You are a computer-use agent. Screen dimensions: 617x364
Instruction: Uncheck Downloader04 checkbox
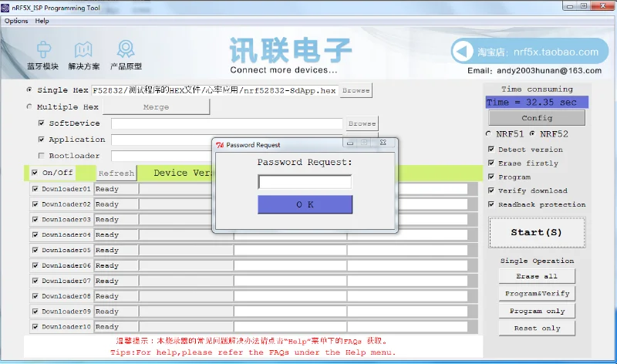tap(35, 235)
